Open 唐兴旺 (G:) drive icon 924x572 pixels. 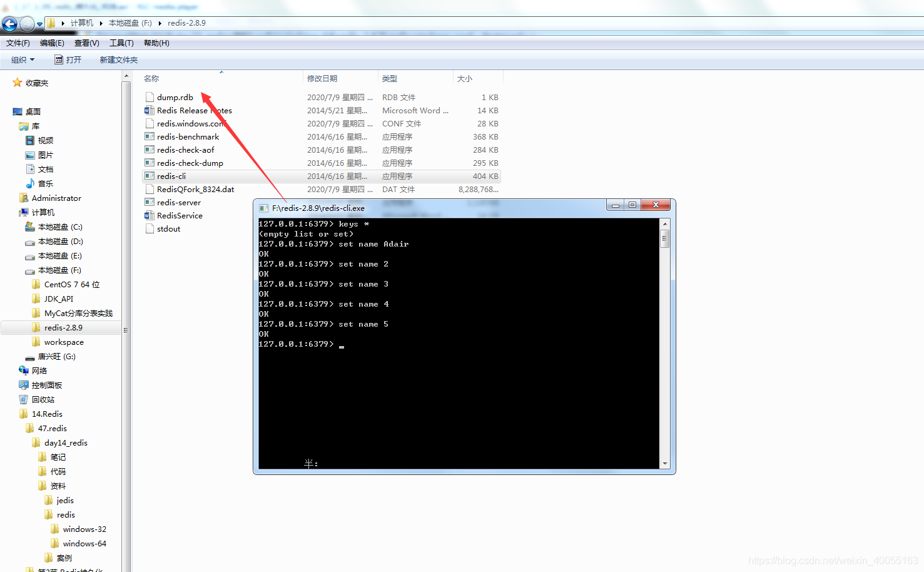[30, 357]
